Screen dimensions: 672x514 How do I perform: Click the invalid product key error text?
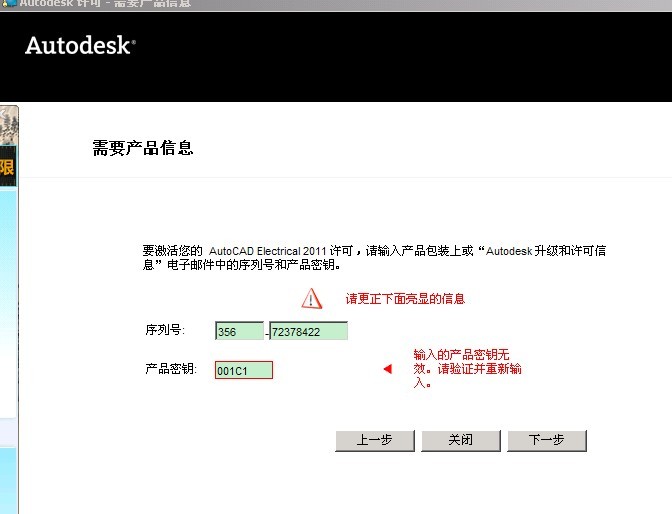pyautogui.click(x=467, y=368)
